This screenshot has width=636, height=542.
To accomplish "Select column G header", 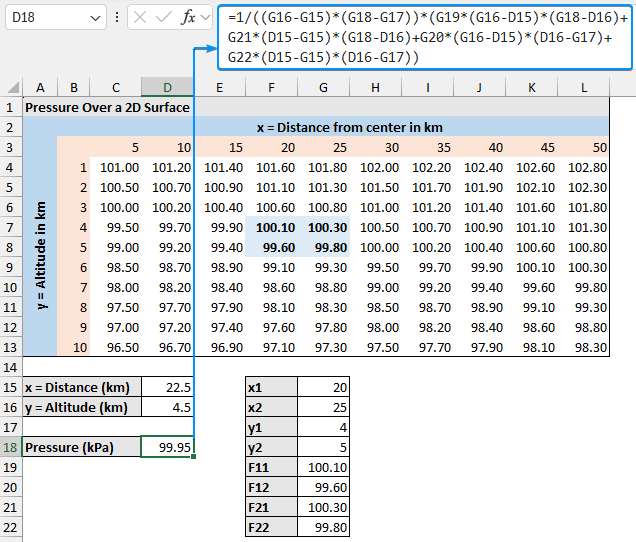I will [x=323, y=87].
